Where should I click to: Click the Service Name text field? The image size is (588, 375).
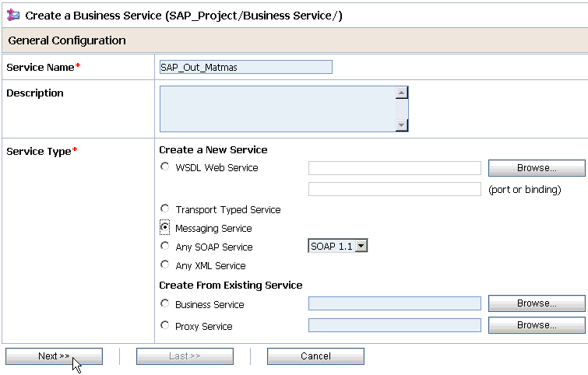point(245,67)
